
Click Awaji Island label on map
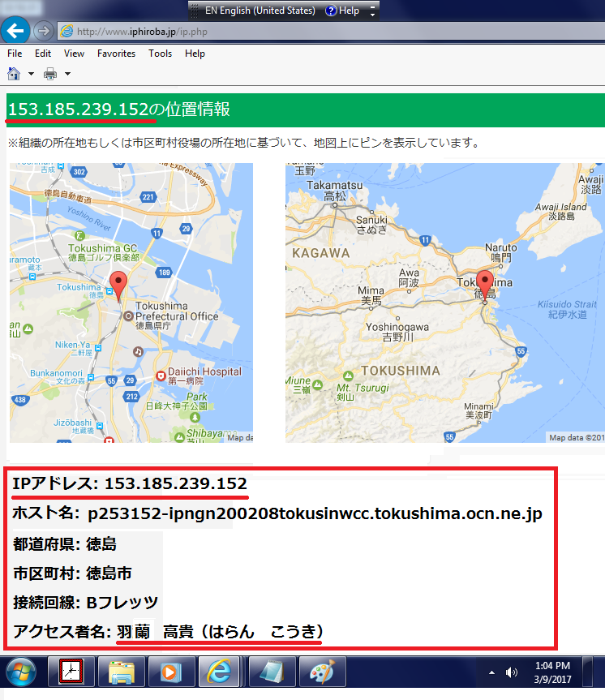tap(560, 211)
